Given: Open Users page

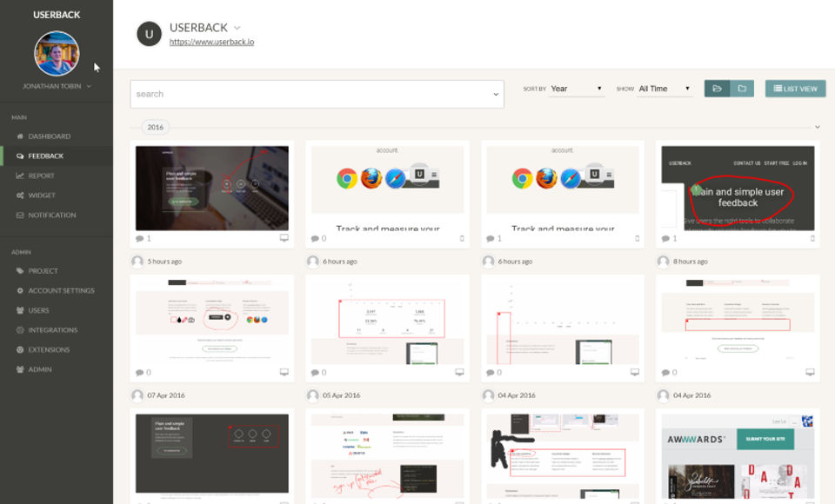Looking at the screenshot, I should click(38, 310).
